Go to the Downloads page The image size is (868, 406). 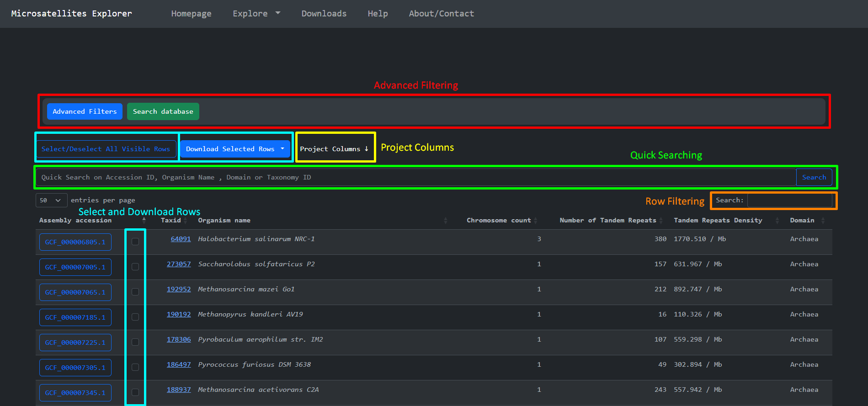pyautogui.click(x=324, y=14)
